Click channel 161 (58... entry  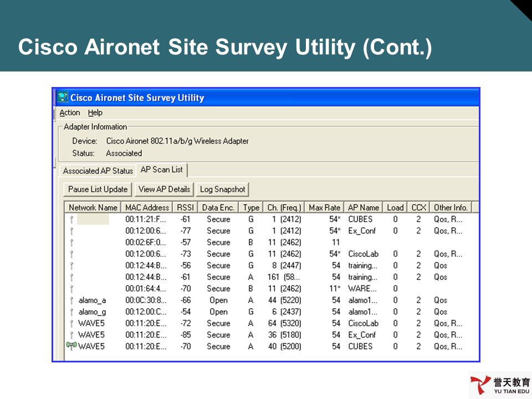(x=284, y=277)
